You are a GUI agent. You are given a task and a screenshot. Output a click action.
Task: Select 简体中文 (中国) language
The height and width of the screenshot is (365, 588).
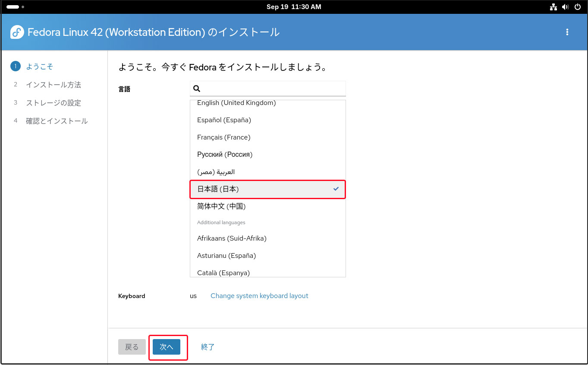pyautogui.click(x=268, y=206)
